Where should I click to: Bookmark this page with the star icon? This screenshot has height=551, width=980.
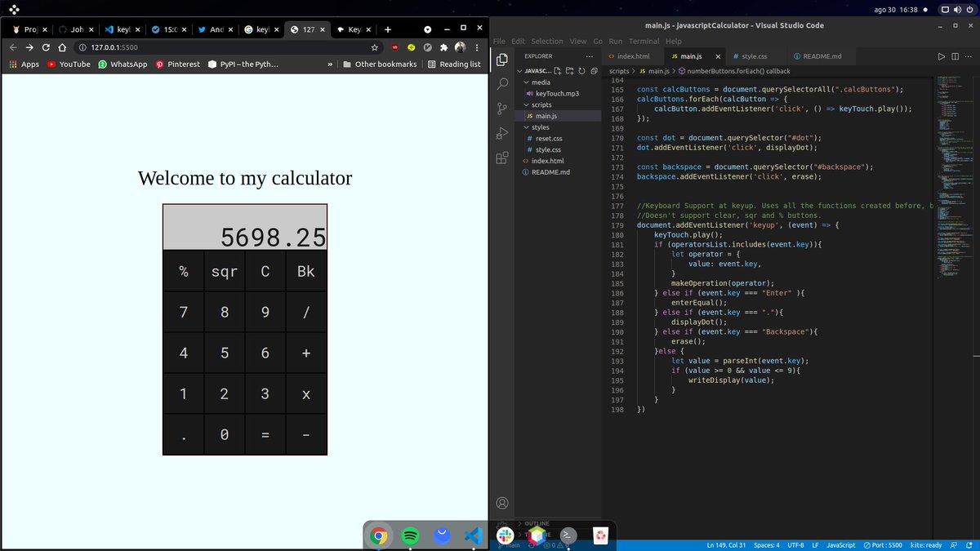(x=374, y=47)
